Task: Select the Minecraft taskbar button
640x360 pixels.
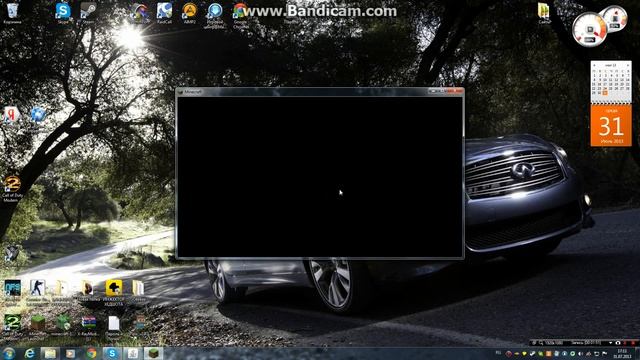Action: 153,353
